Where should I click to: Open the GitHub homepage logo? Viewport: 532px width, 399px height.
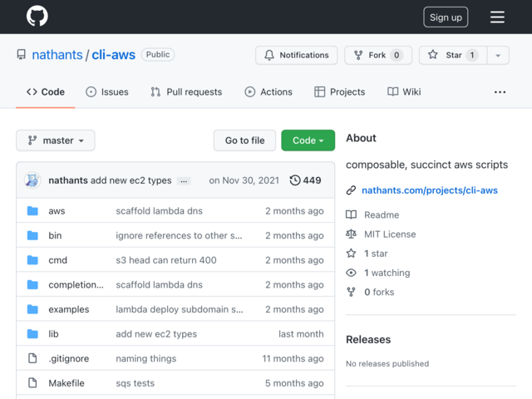pos(37,16)
